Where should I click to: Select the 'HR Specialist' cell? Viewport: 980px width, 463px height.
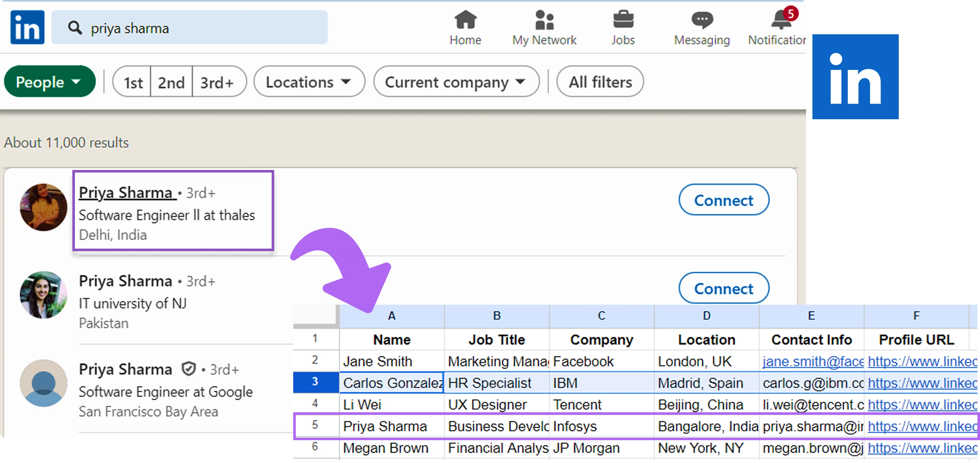point(496,383)
